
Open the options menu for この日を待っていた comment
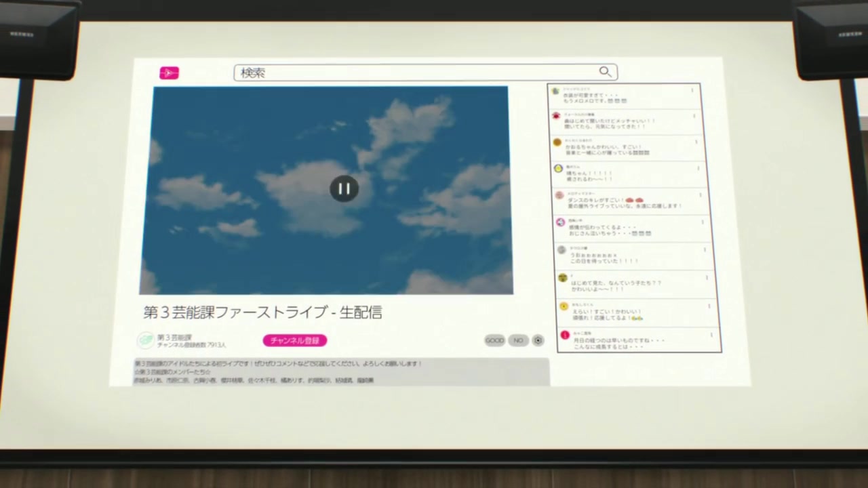click(705, 249)
